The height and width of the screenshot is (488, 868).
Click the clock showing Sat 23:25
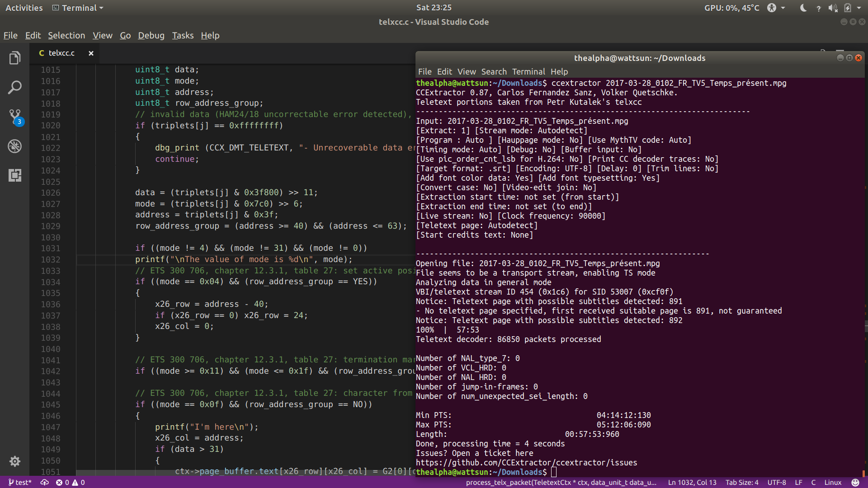pos(434,8)
